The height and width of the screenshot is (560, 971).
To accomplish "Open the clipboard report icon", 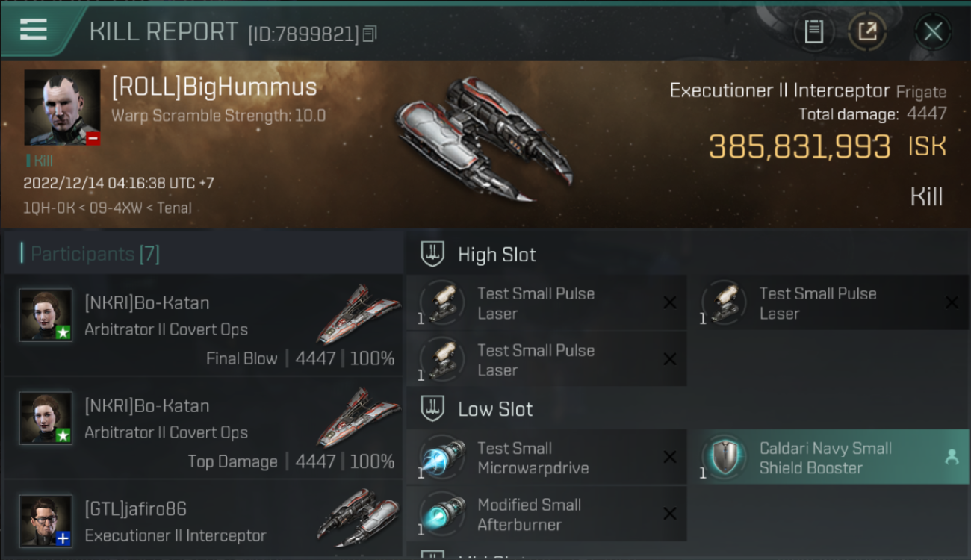I will 813,32.
